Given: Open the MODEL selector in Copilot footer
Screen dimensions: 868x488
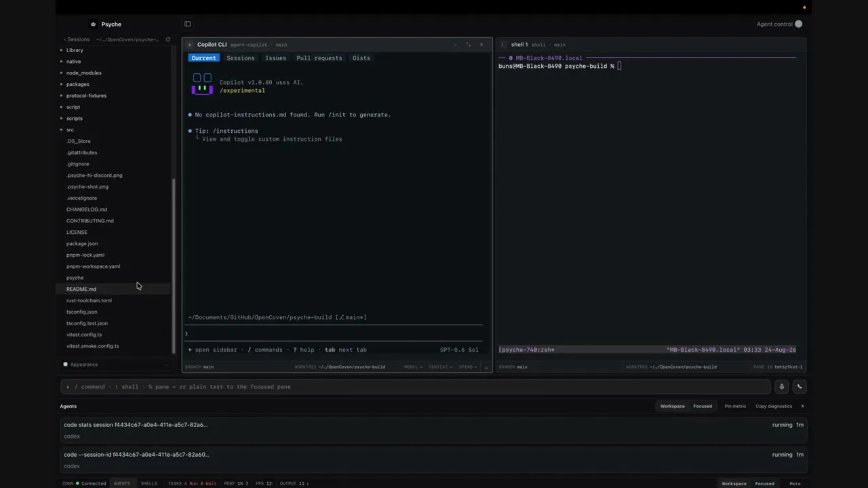Looking at the screenshot, I should click(413, 367).
